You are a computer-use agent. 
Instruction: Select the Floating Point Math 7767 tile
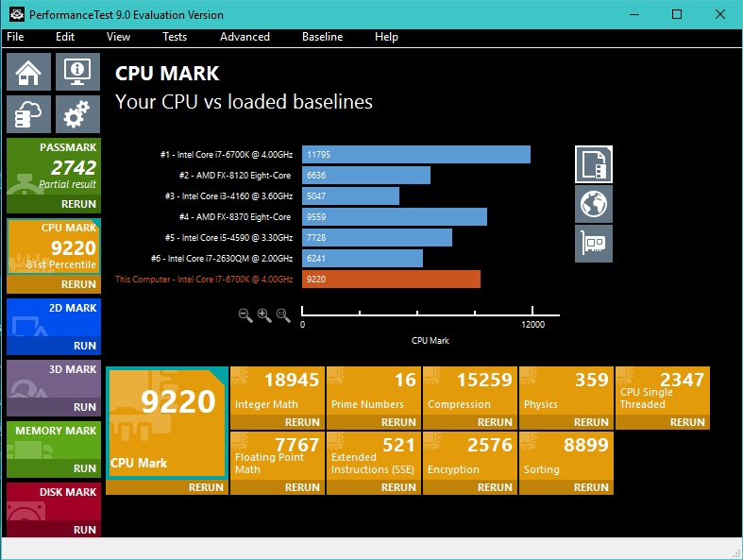(278, 456)
